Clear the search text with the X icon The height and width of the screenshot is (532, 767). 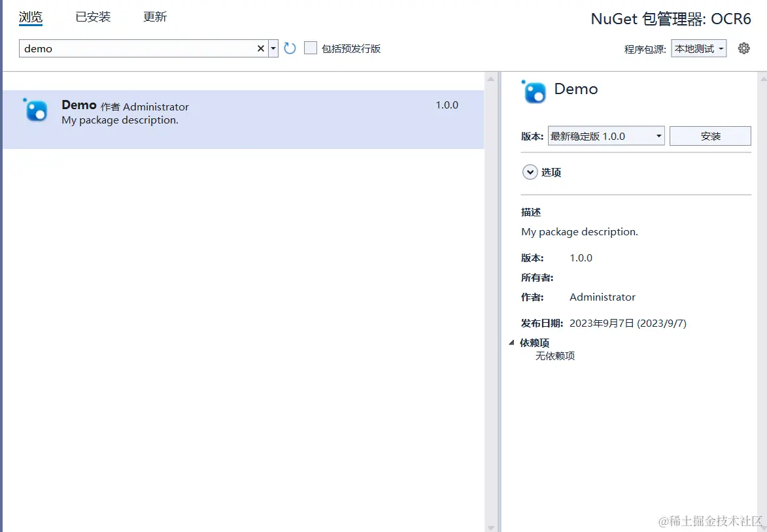pos(261,48)
